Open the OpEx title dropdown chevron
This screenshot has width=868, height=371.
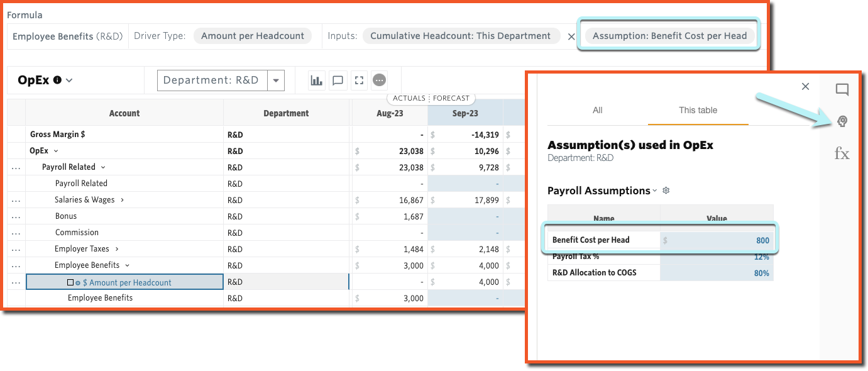pyautogui.click(x=69, y=80)
